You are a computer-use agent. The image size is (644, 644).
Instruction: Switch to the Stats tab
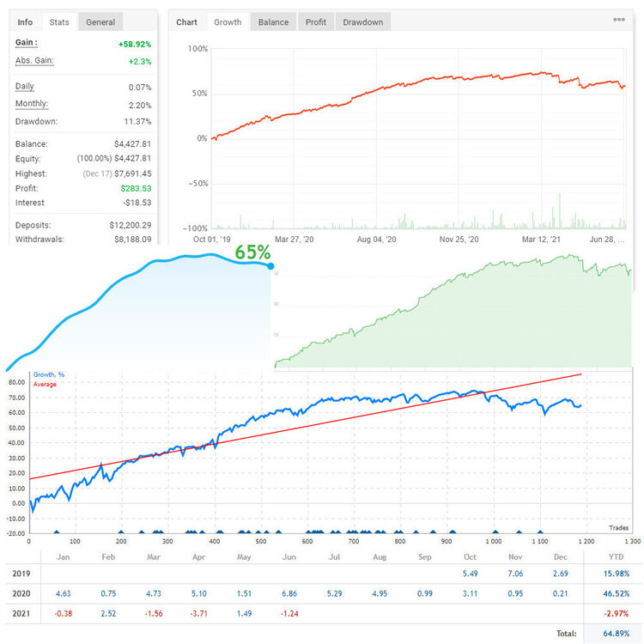pos(59,22)
